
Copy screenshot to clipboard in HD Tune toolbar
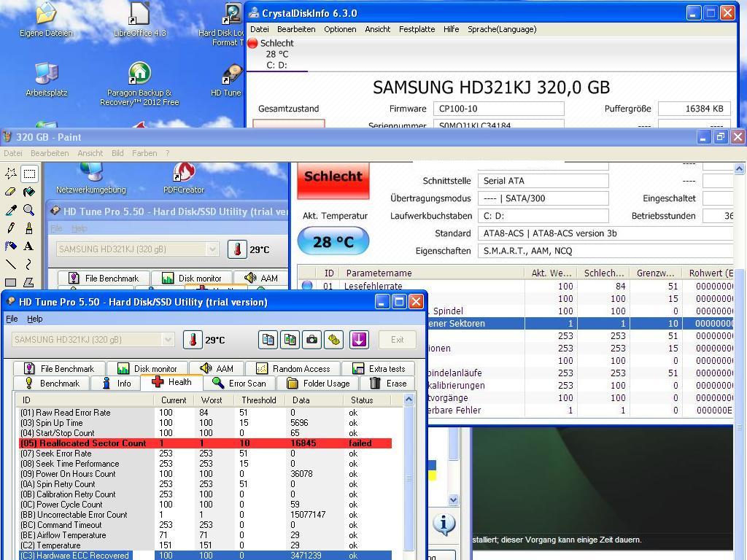pyautogui.click(x=290, y=340)
